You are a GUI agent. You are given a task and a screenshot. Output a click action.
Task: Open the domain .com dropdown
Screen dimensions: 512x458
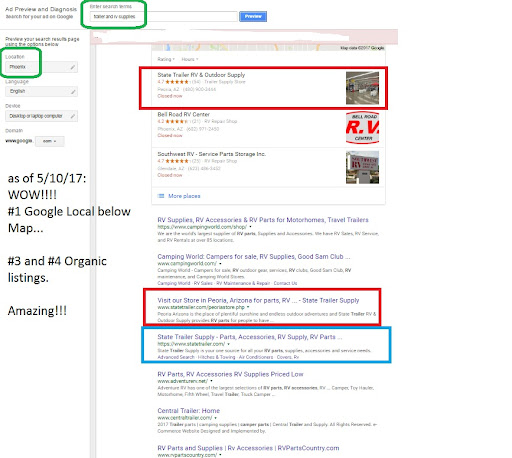[49, 141]
